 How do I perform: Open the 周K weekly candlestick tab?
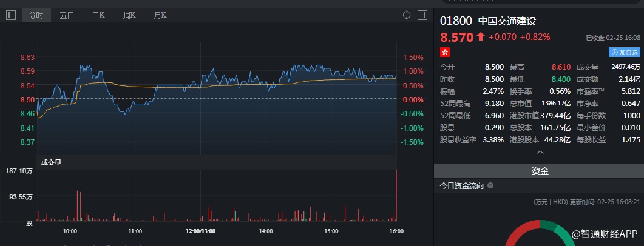click(x=129, y=15)
